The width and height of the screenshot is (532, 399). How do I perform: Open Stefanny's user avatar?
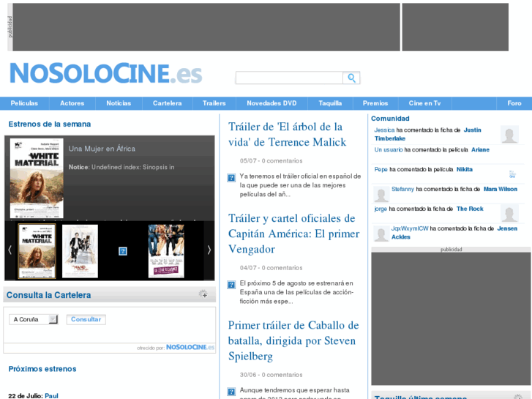(381, 194)
